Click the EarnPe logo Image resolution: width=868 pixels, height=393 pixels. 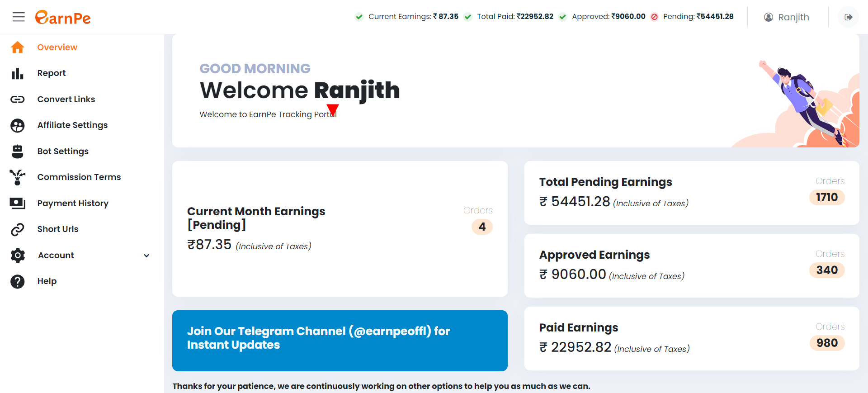coord(63,17)
